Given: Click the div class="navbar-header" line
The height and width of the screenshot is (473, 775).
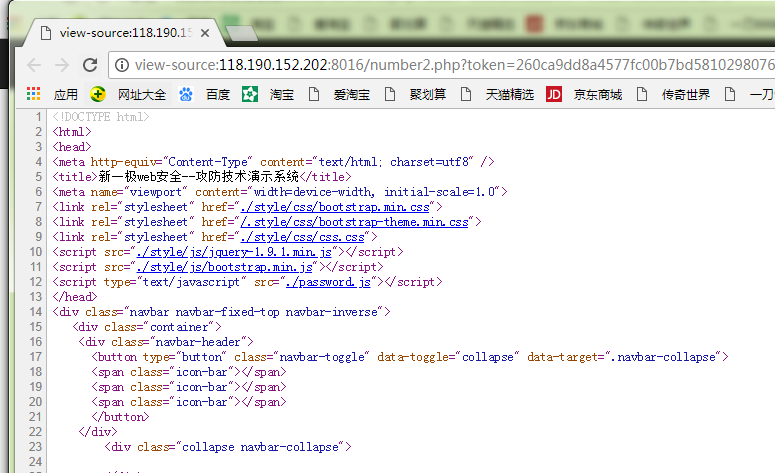Looking at the screenshot, I should (x=166, y=342).
